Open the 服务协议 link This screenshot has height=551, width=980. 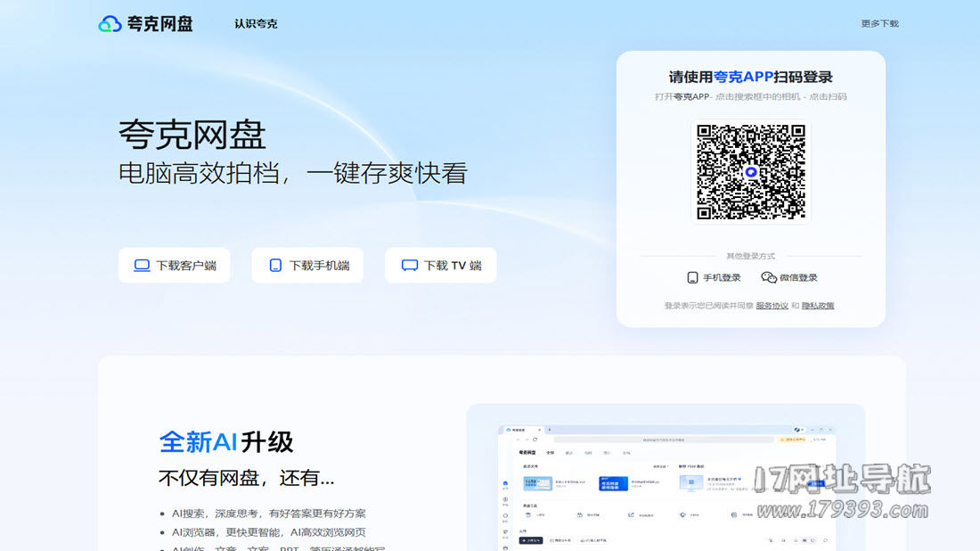coord(772,306)
